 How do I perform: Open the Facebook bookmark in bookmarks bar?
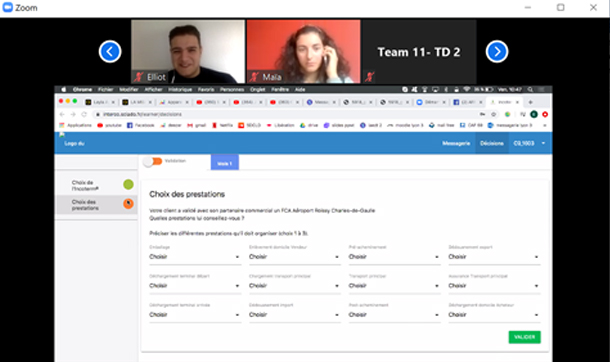[141, 125]
